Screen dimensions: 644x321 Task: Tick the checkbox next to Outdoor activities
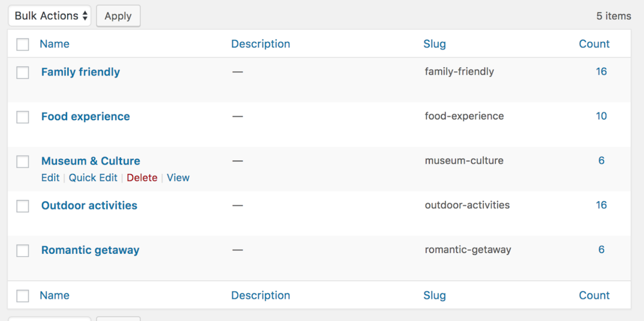22,206
